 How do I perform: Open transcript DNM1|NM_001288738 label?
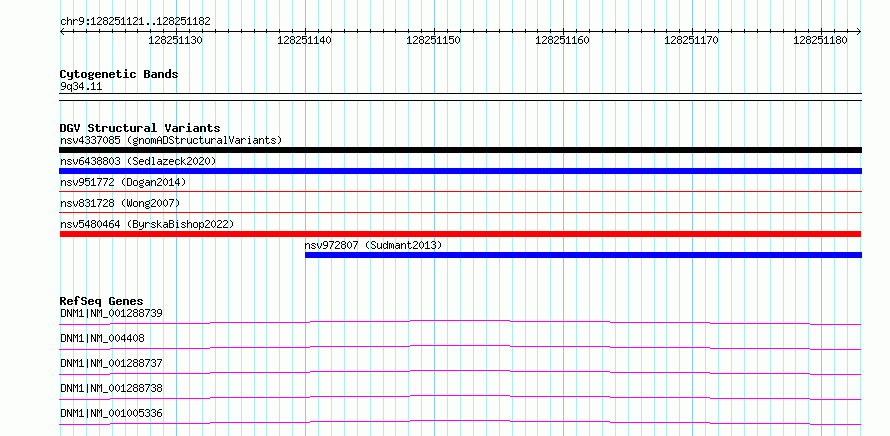(x=111, y=388)
